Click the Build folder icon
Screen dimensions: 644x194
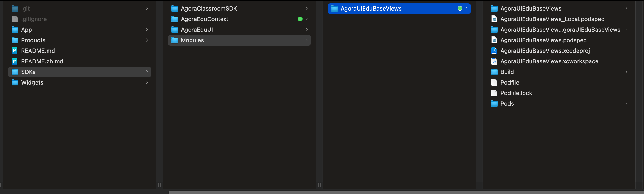[x=494, y=72]
